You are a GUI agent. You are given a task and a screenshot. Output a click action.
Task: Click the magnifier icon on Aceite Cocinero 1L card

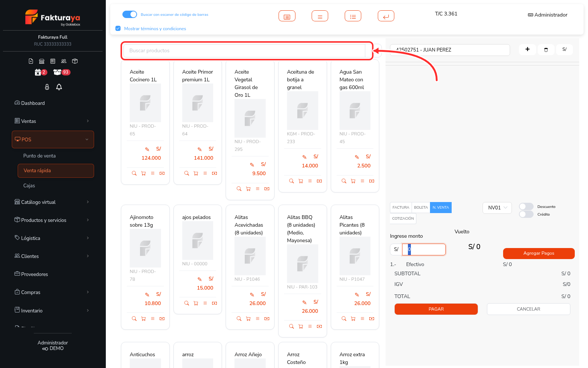(134, 173)
